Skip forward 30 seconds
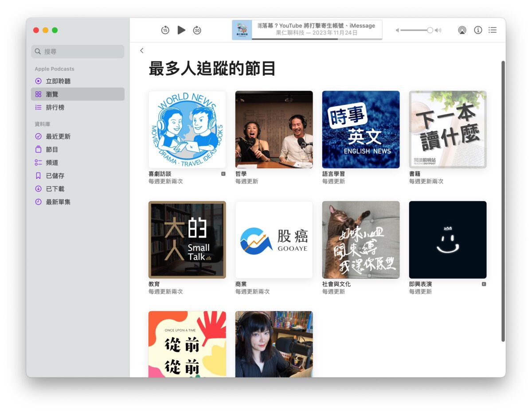Screen dimensions: 532x412 pos(197,30)
